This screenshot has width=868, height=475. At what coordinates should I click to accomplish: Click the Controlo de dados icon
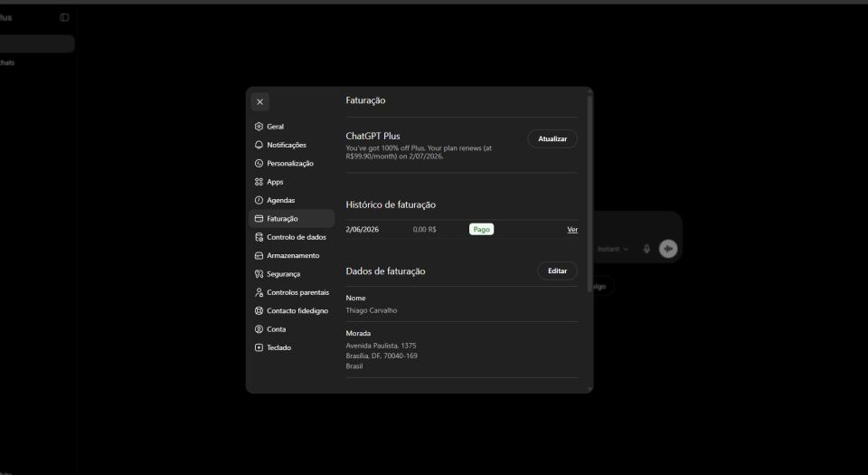pyautogui.click(x=259, y=237)
